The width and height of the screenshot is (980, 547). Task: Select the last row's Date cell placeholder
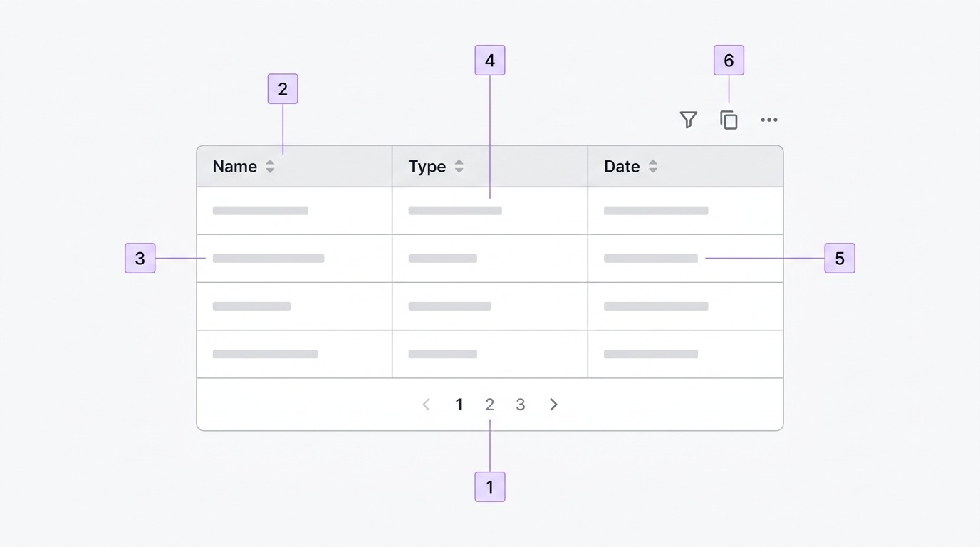point(651,354)
